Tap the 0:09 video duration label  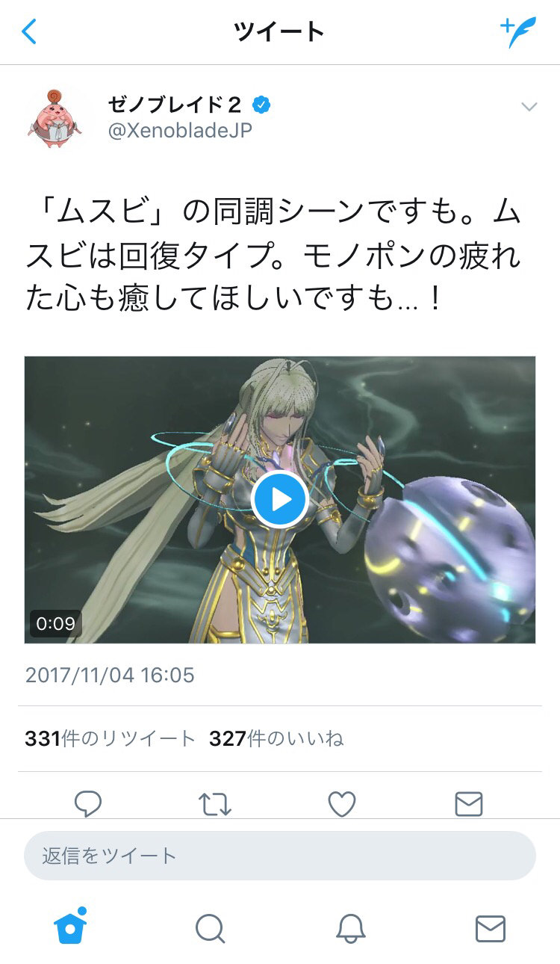pos(55,623)
